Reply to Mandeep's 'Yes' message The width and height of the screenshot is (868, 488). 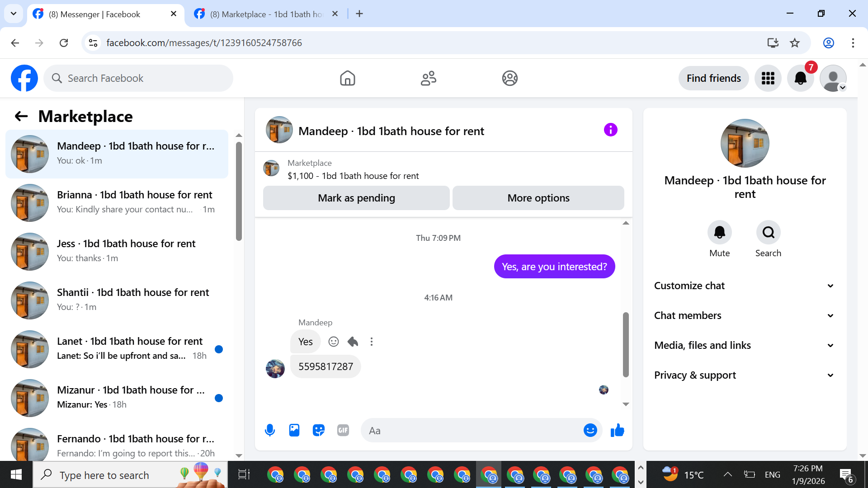(x=353, y=342)
